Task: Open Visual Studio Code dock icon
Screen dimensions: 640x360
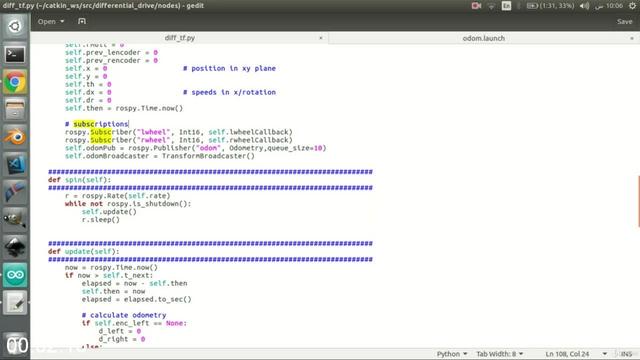Action: [15, 165]
